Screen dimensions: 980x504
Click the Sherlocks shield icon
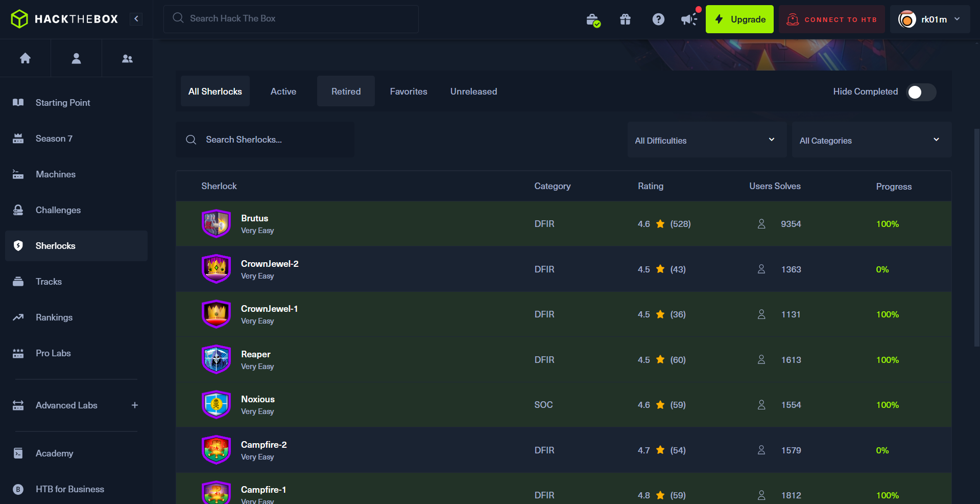pos(18,246)
